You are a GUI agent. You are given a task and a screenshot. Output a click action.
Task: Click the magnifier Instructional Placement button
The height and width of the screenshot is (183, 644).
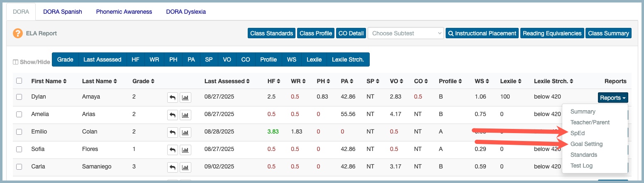pyautogui.click(x=482, y=33)
